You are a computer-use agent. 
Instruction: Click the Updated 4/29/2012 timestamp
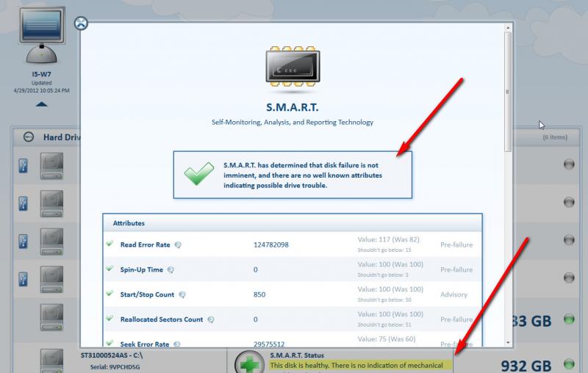tap(42, 87)
